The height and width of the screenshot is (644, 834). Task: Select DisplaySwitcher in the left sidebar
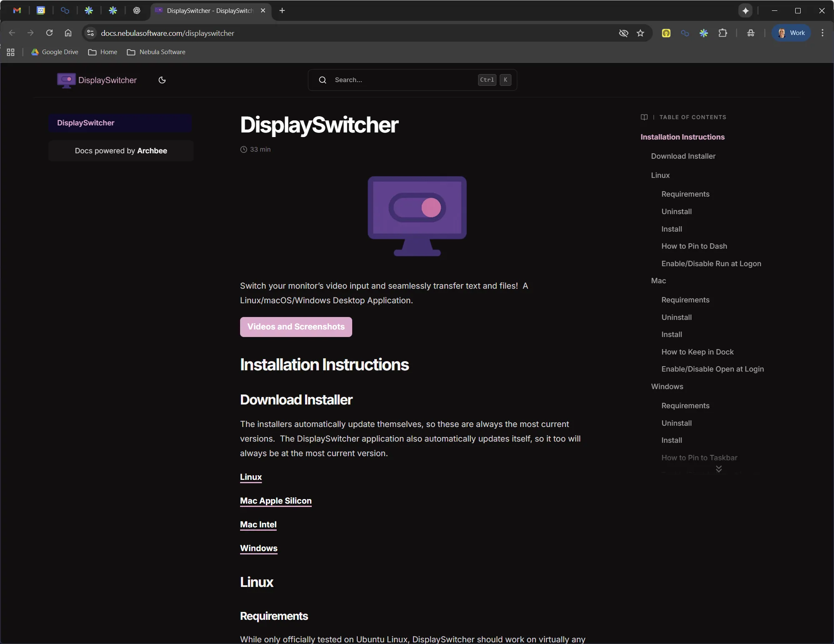coord(120,123)
